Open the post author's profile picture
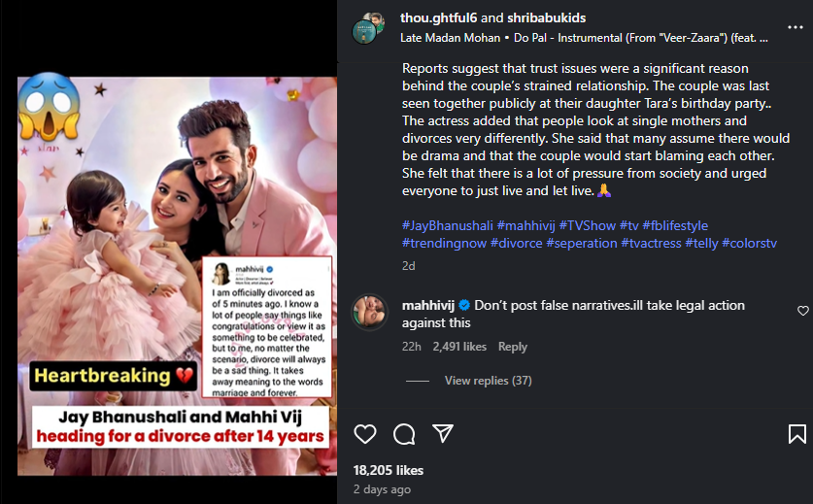The image size is (813, 504). [372, 28]
